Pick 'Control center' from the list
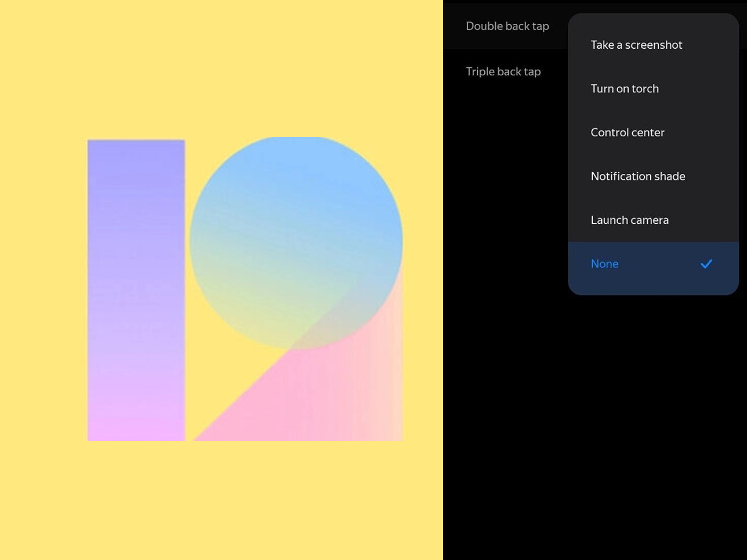Viewport: 747px width, 560px height. click(653, 132)
